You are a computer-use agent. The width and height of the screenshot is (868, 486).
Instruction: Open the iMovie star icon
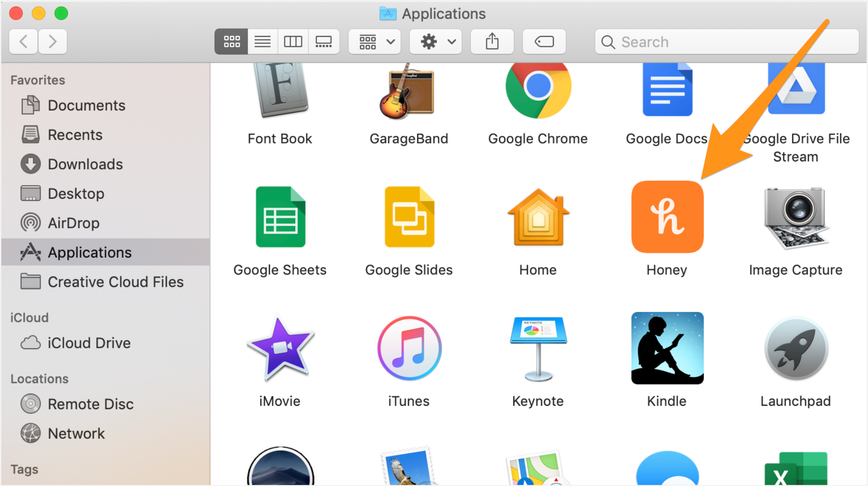pos(280,348)
